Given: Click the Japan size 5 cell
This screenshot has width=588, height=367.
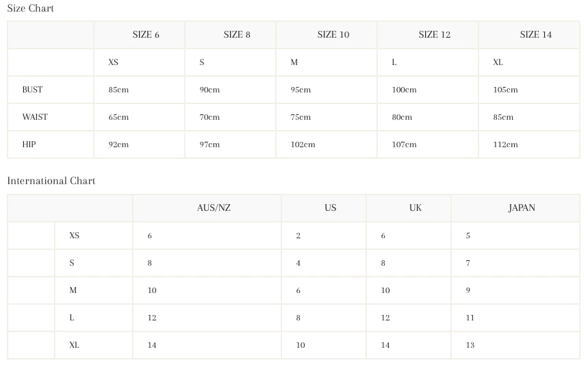Looking at the screenshot, I should 468,236.
